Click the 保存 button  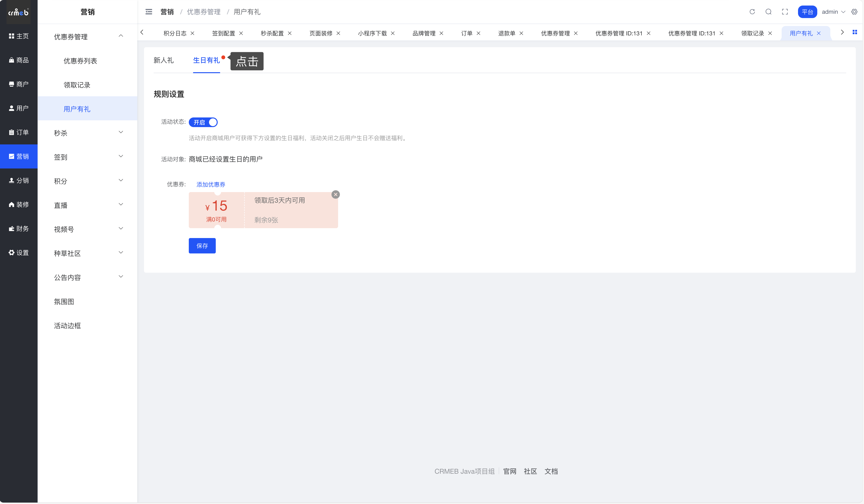click(202, 246)
